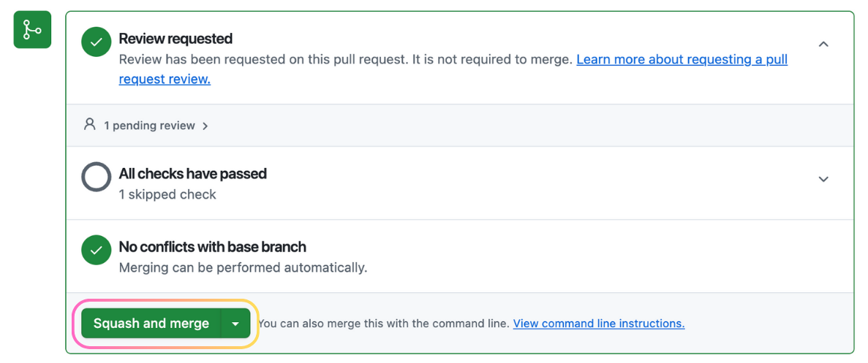Open View command line instructions link
The height and width of the screenshot is (363, 868).
(599, 324)
